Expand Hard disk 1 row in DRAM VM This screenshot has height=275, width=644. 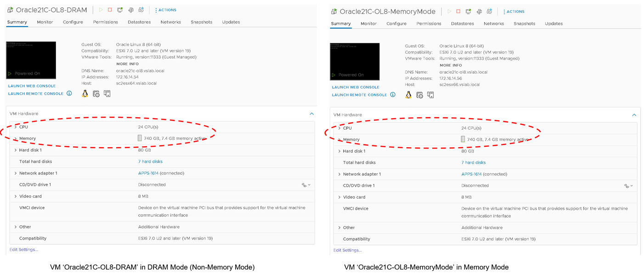(16, 150)
